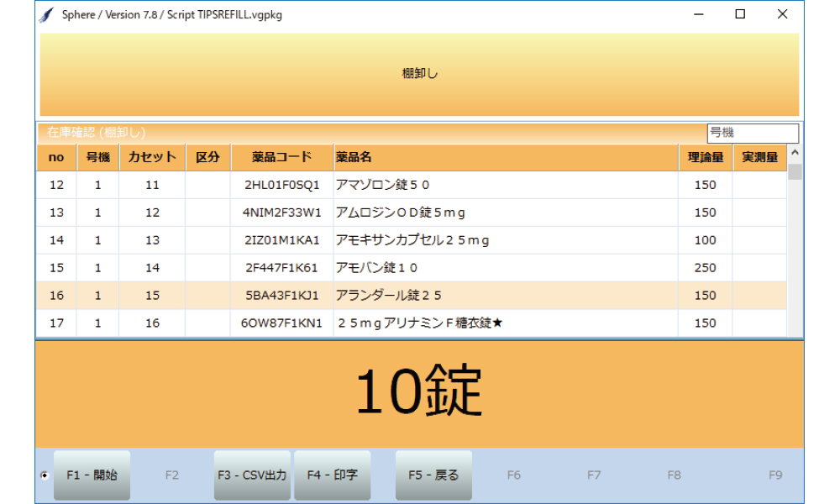
Task: Click the disabled F7 key label
Action: 594,475
